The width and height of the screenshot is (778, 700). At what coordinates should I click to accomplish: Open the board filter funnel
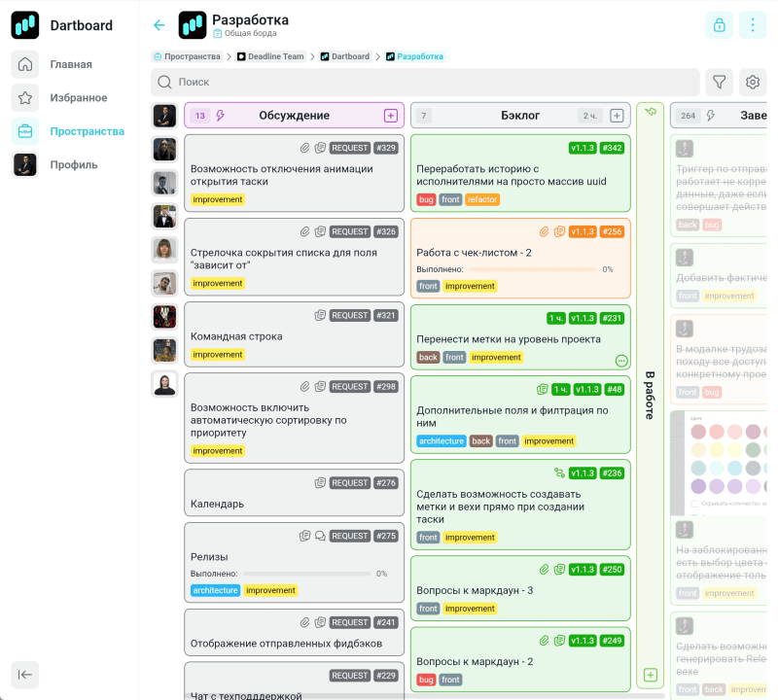pos(719,83)
